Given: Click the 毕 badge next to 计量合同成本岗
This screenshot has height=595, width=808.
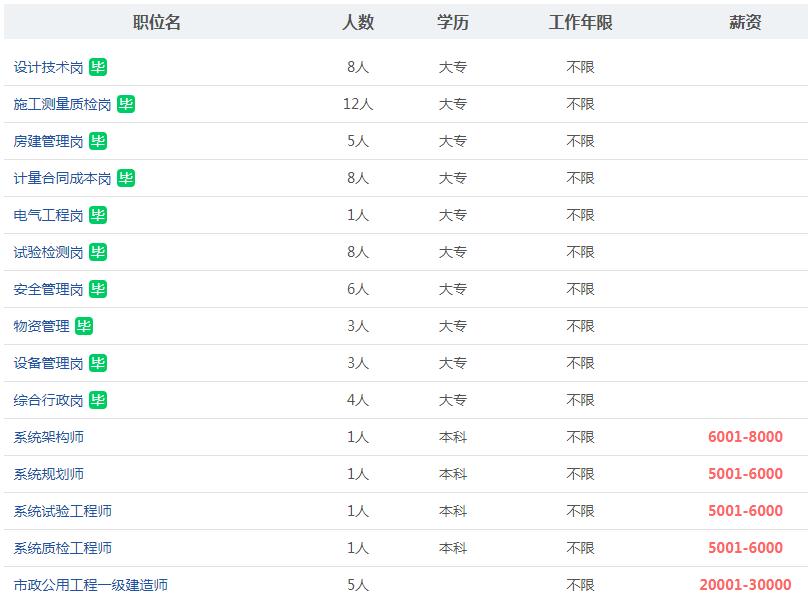Looking at the screenshot, I should point(125,176).
